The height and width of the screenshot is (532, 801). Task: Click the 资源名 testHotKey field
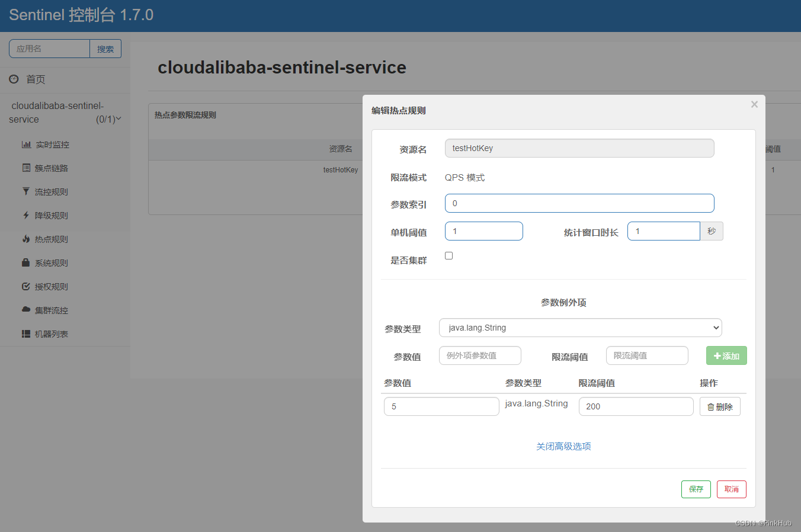point(579,148)
